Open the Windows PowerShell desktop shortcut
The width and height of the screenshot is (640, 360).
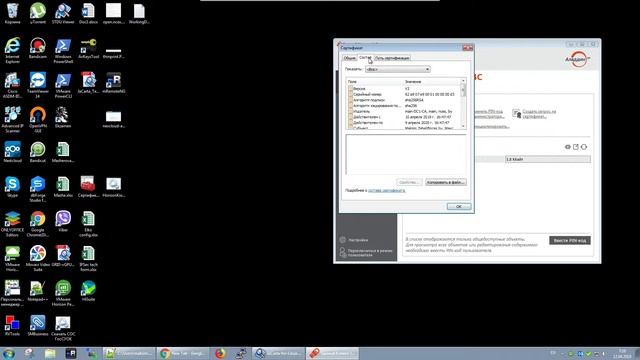point(63,50)
